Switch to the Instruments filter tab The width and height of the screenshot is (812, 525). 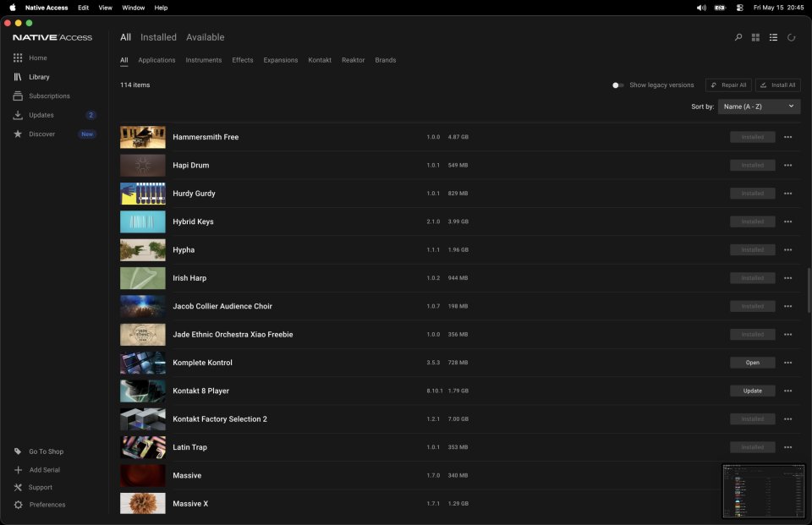coord(204,60)
